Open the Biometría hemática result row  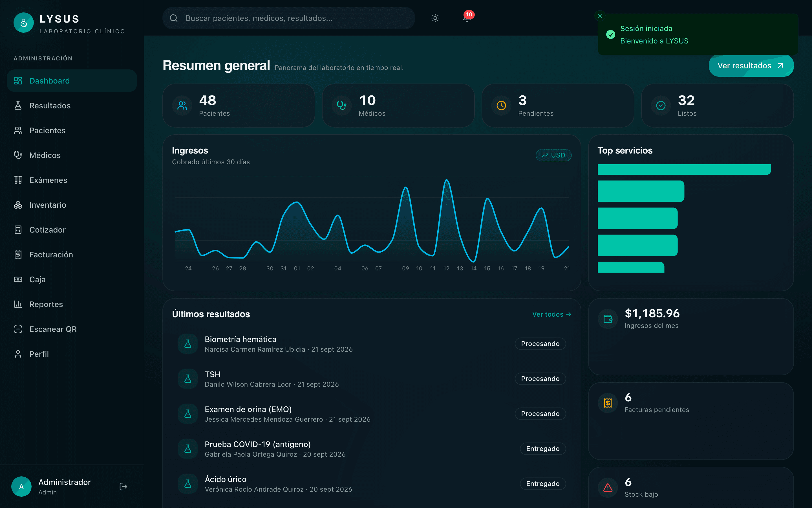click(372, 344)
